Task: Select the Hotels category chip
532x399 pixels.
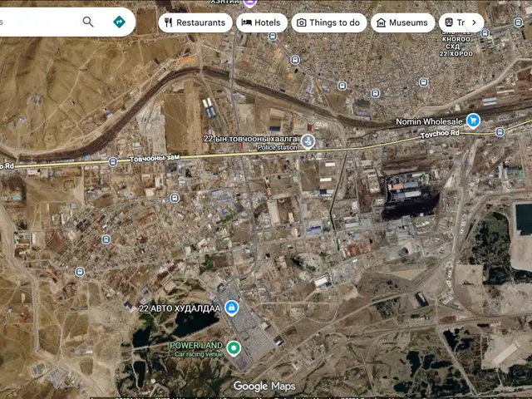Action: 262,22
